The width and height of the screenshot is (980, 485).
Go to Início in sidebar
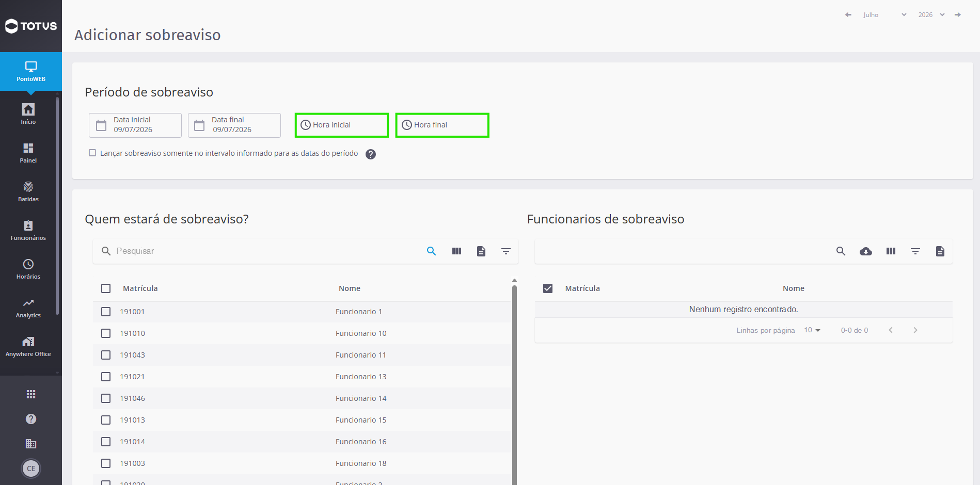coord(28,114)
